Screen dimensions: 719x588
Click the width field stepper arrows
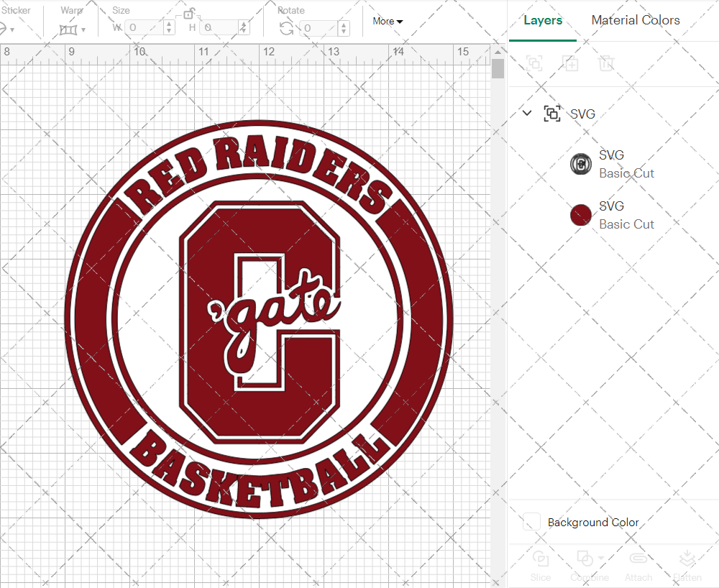169,27
